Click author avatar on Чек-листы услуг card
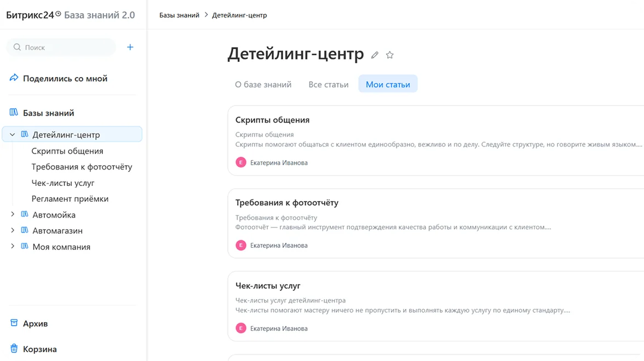 pos(241,328)
